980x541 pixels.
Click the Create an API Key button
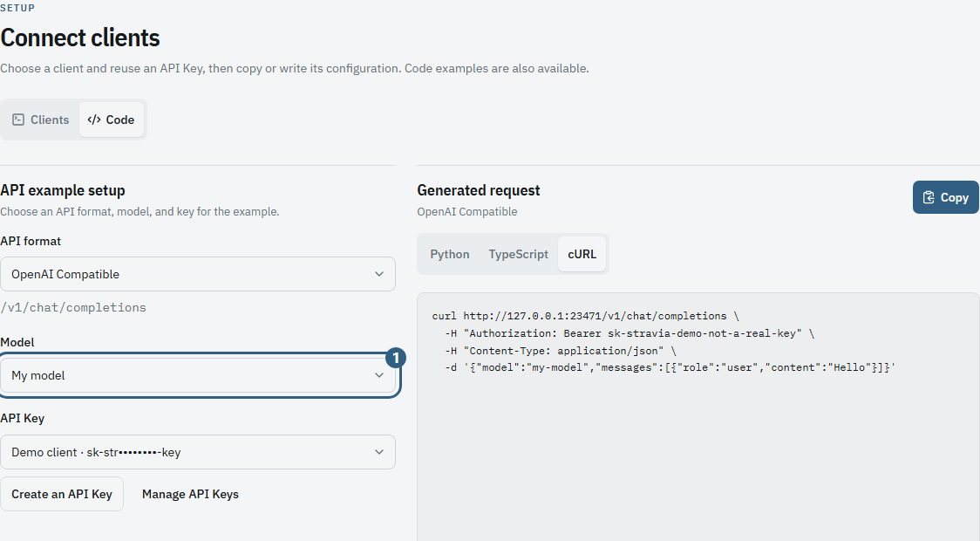tap(62, 494)
